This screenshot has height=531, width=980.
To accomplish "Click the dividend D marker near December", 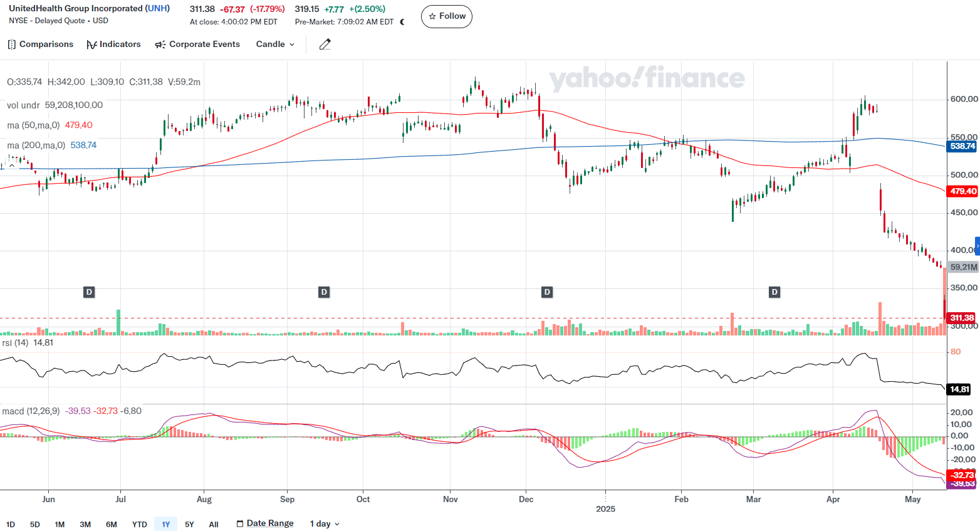I will pyautogui.click(x=547, y=292).
